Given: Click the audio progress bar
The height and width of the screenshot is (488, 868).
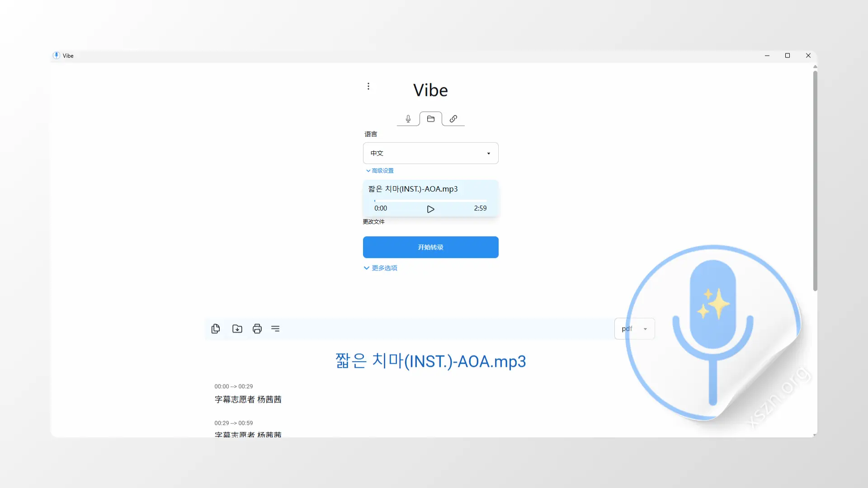Looking at the screenshot, I should point(431,201).
